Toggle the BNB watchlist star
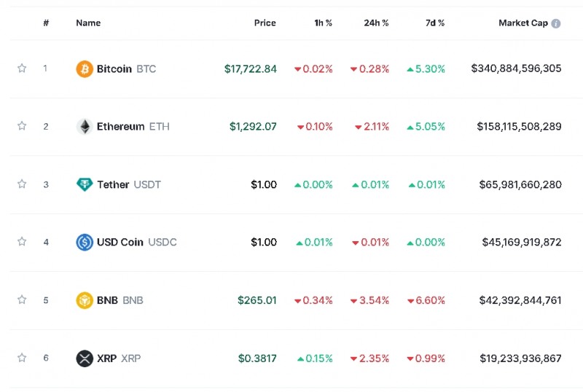This screenshot has width=583, height=392. [22, 299]
